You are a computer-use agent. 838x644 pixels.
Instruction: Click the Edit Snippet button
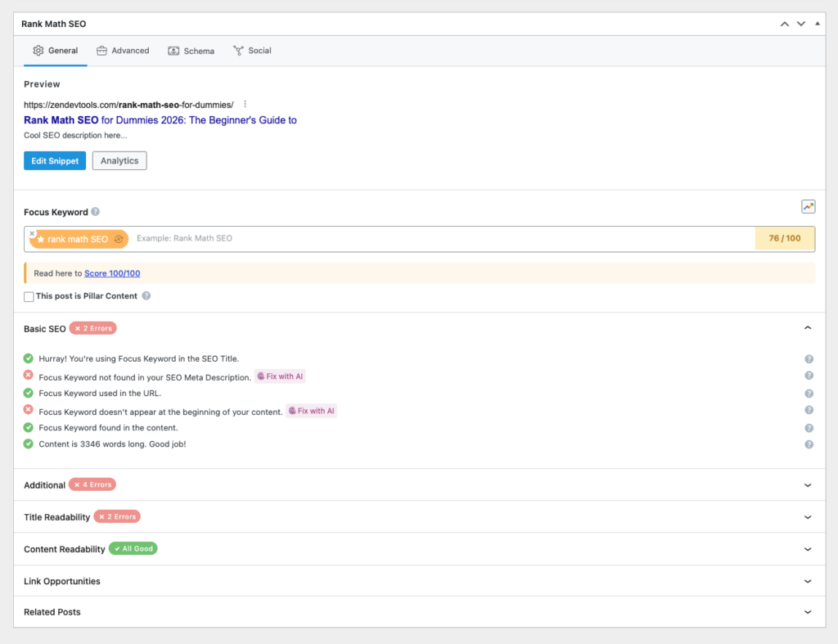pyautogui.click(x=55, y=161)
